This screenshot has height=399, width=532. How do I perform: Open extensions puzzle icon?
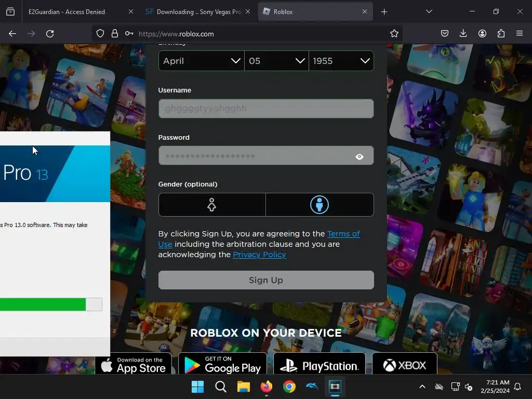coord(501,33)
